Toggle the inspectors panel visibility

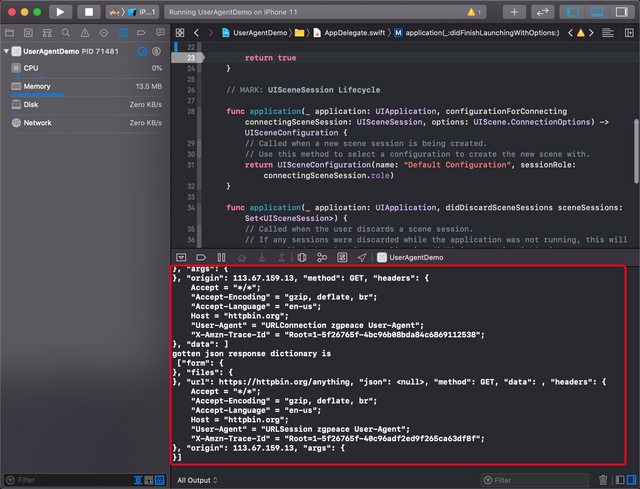pos(622,12)
